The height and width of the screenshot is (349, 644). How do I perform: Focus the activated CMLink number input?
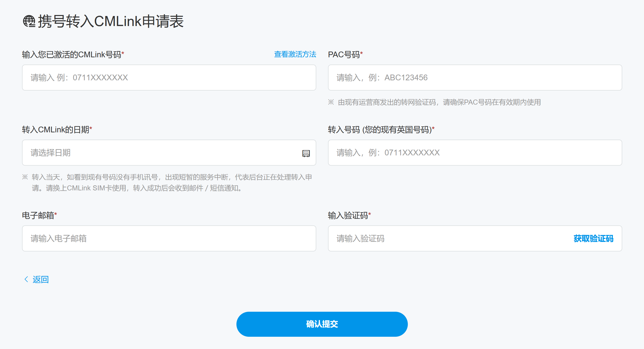(x=169, y=78)
